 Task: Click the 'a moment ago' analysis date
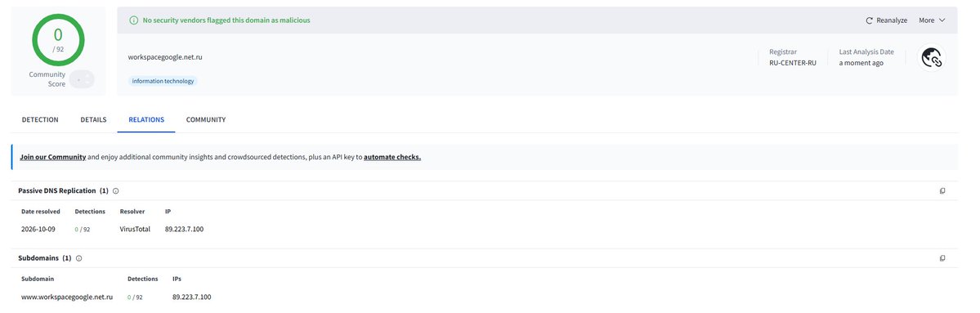(861, 63)
